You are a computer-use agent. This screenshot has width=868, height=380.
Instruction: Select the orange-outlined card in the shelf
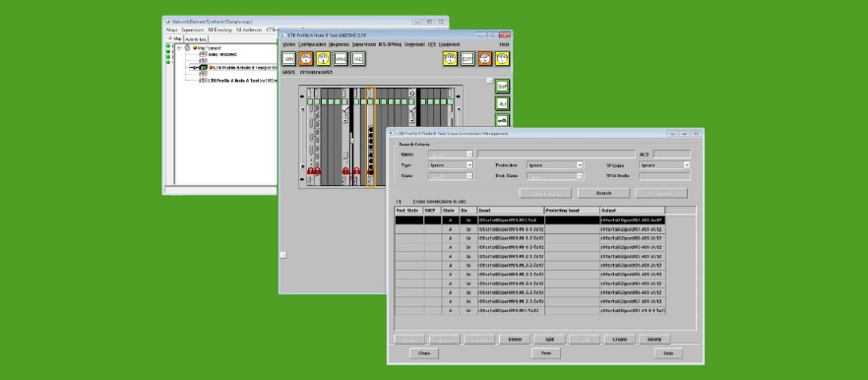pyautogui.click(x=370, y=137)
